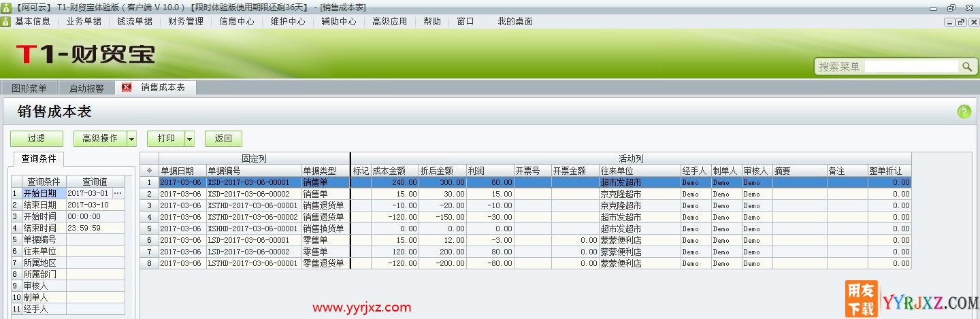Click the 高级操作 button

(100, 139)
